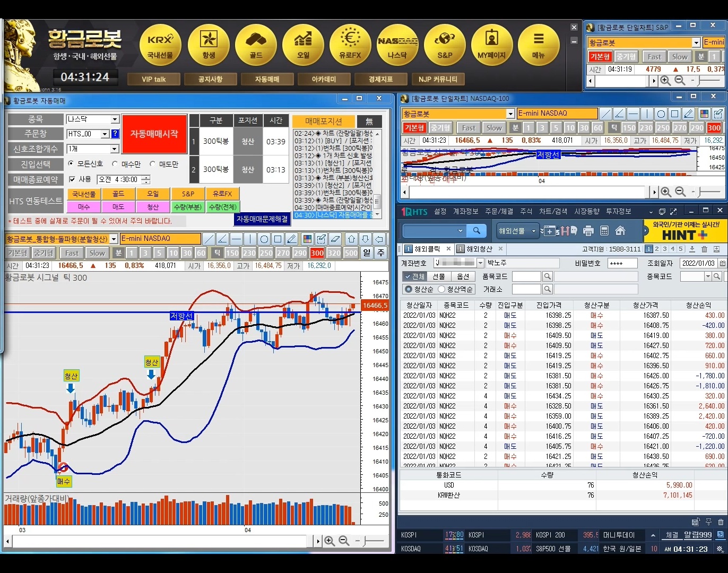
Task: Click the printer icon in 1QHTS toolbar
Action: tap(588, 231)
